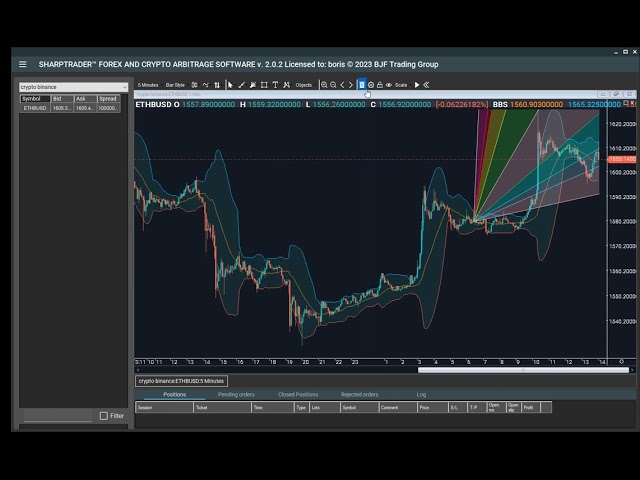Switch to the Closed Positions tab

point(298,395)
